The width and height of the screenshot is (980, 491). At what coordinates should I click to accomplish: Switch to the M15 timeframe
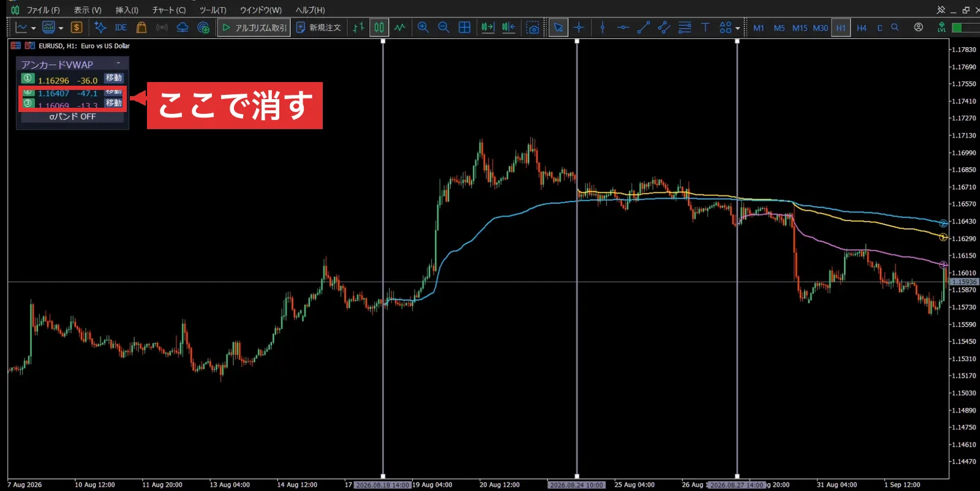(800, 28)
